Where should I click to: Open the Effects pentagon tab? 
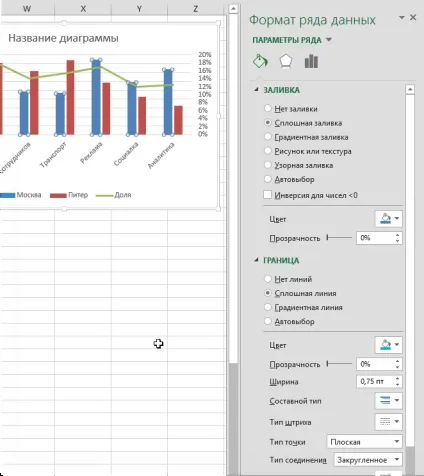click(x=286, y=61)
